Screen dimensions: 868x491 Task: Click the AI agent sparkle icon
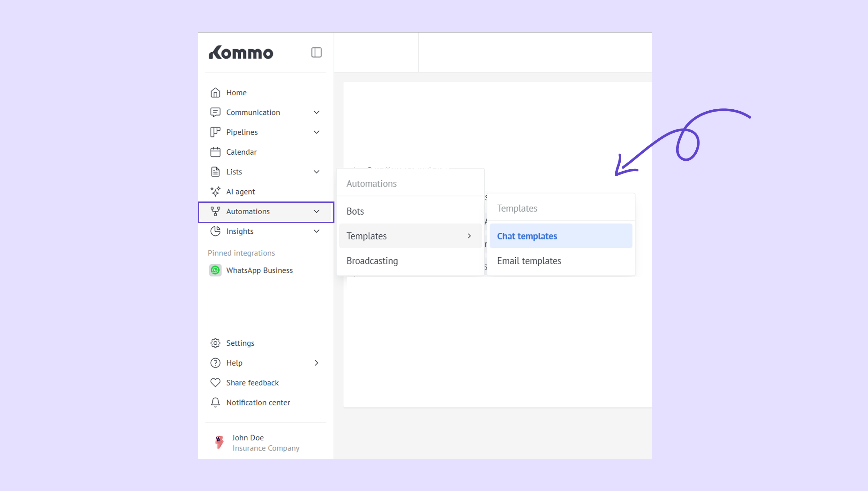click(x=215, y=192)
